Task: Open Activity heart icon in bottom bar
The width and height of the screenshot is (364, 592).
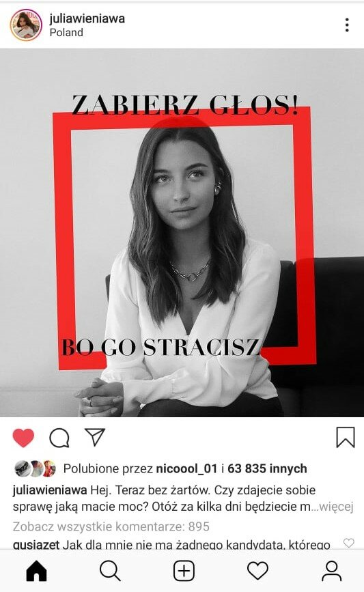Action: [257, 570]
